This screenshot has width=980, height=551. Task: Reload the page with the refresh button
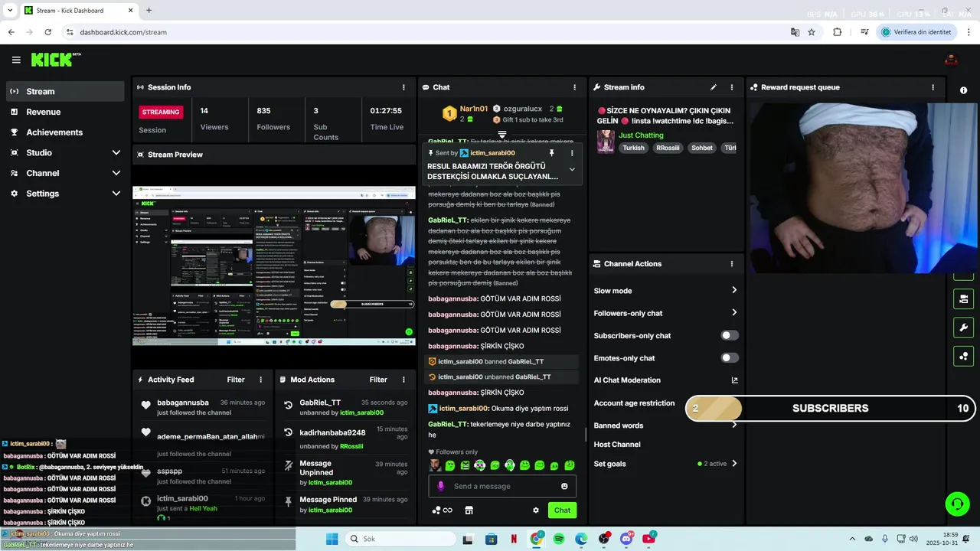click(x=48, y=32)
